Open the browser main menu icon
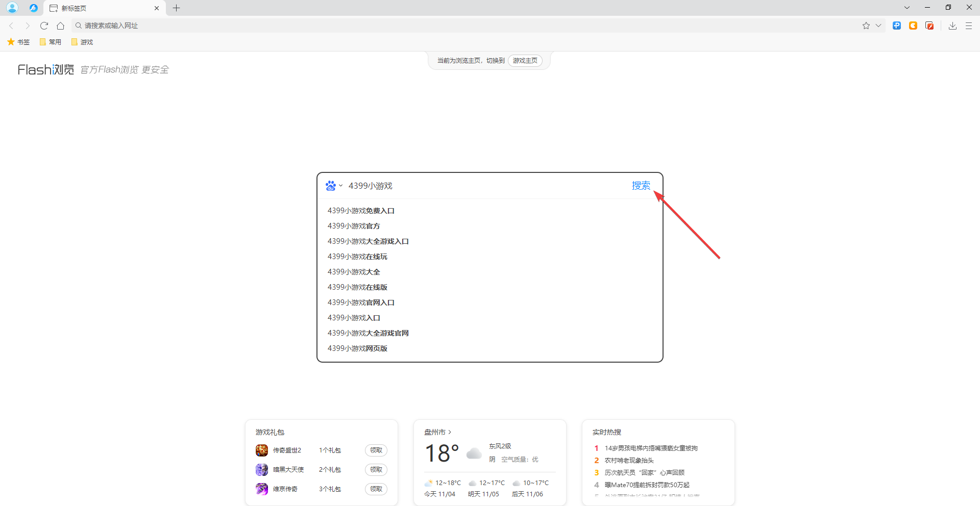Image resolution: width=980 pixels, height=506 pixels. pos(969,26)
